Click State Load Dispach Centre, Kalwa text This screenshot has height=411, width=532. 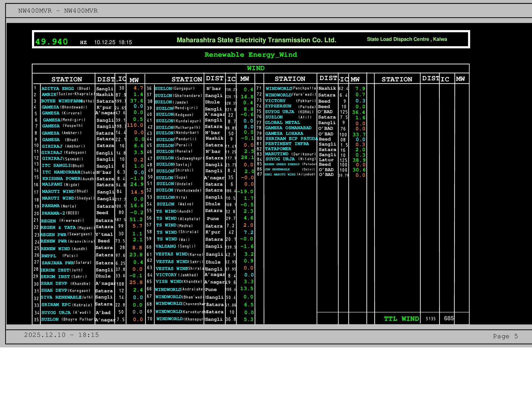[x=407, y=39]
